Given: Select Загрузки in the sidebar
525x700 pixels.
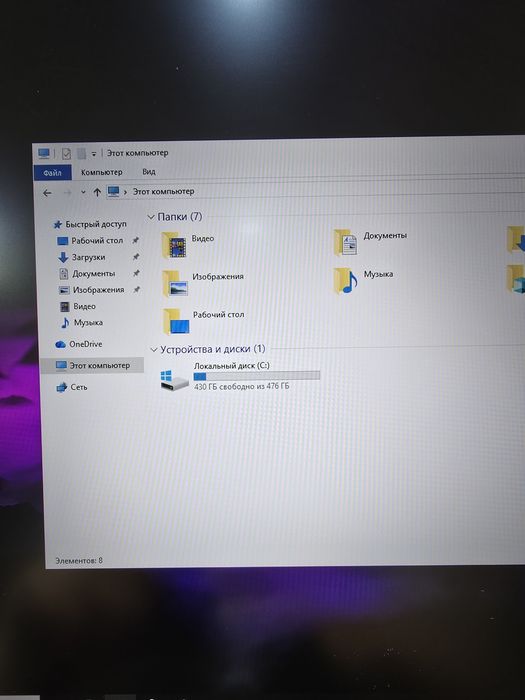Looking at the screenshot, I should pos(88,257).
